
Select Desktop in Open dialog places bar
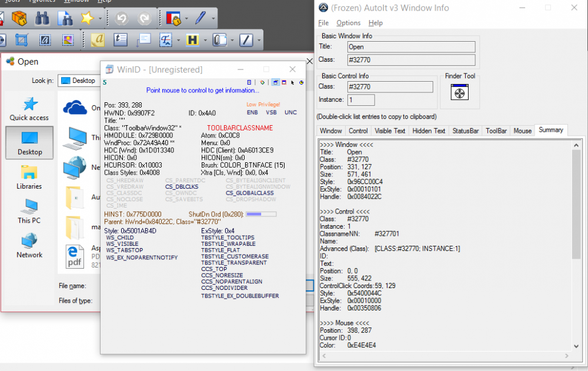pos(29,142)
